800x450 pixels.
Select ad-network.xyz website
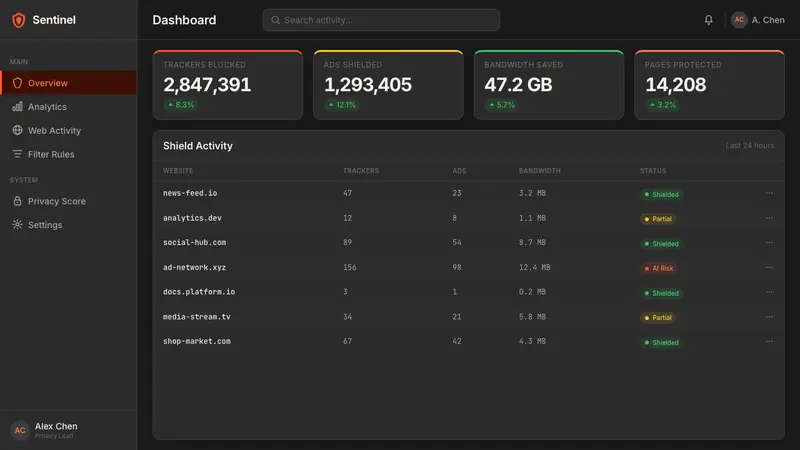(x=194, y=267)
